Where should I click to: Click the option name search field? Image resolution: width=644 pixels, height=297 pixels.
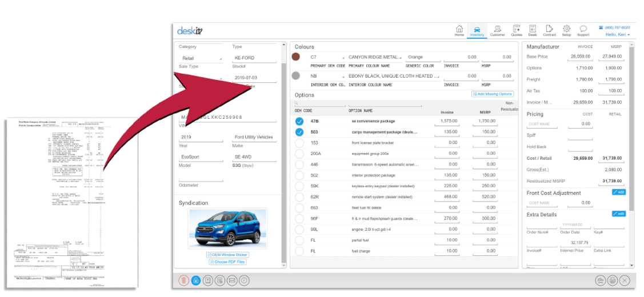pyautogui.click(x=385, y=103)
